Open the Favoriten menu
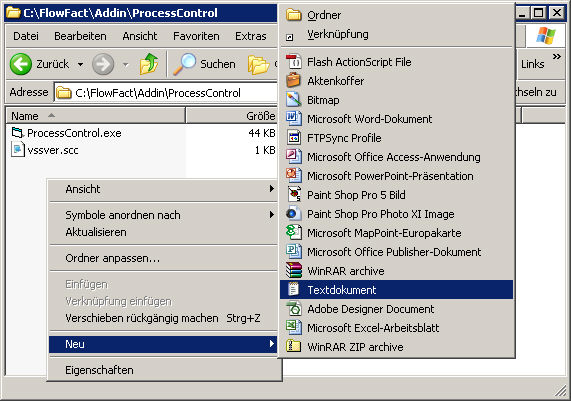The image size is (571, 401). click(x=196, y=36)
